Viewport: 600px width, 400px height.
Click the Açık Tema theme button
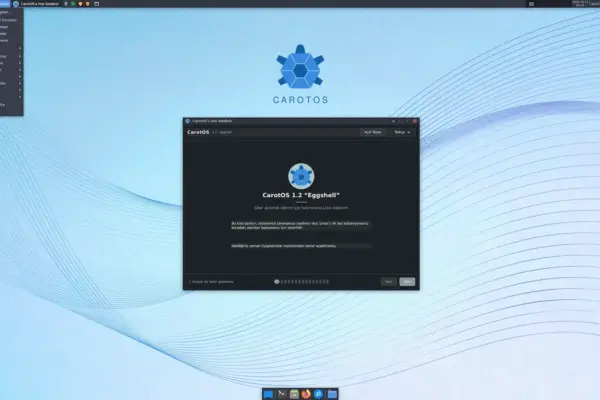tap(372, 132)
